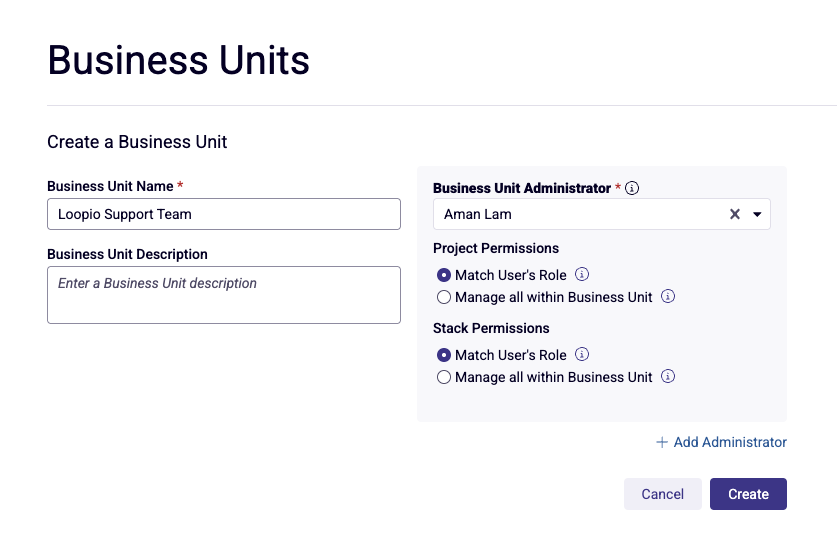Click info icon for Project Match User's Role

[582, 274]
